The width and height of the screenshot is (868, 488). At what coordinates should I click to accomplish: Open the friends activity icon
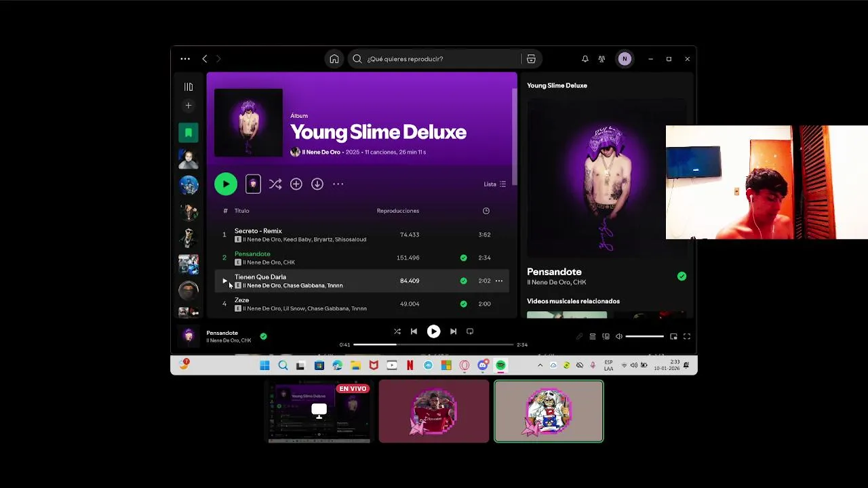tap(601, 59)
